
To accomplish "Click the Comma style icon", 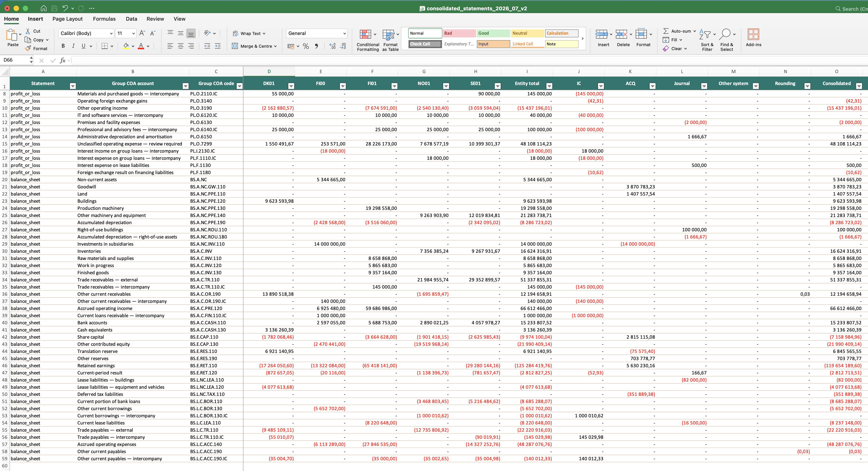I will [316, 46].
